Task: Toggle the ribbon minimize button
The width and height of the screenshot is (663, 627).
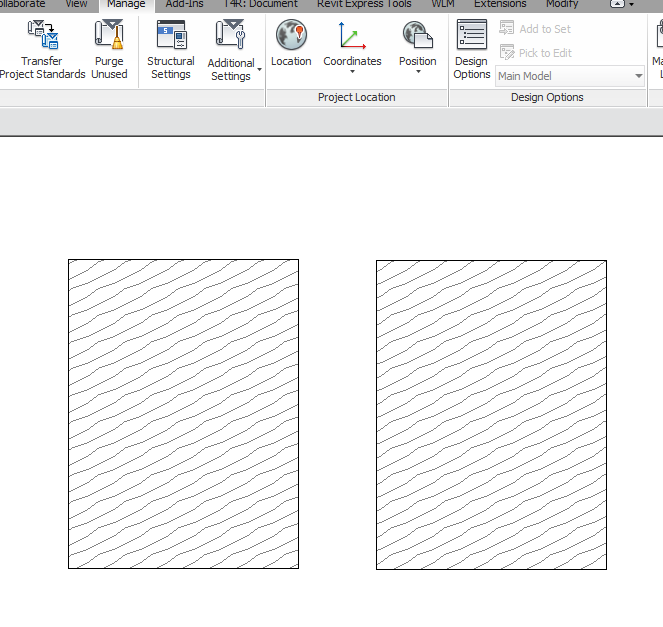Action: point(618,4)
